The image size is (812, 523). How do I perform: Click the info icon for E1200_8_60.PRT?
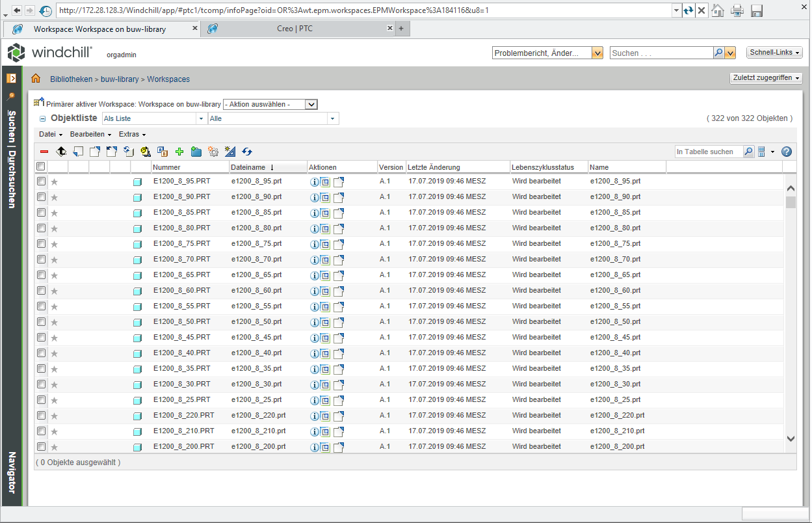click(x=315, y=291)
